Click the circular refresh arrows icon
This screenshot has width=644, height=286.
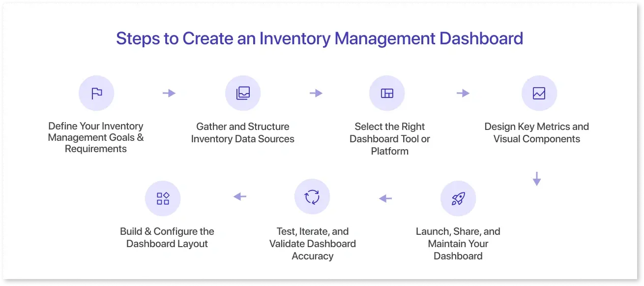pos(312,197)
